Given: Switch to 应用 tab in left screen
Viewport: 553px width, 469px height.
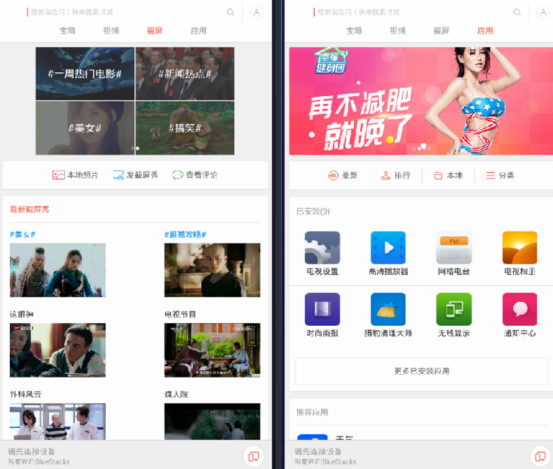Looking at the screenshot, I should click(198, 31).
